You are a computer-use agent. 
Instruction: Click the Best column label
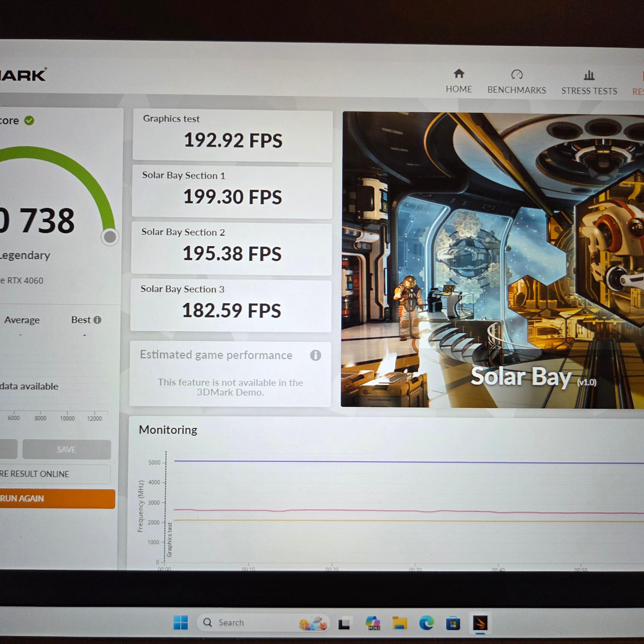click(x=81, y=320)
